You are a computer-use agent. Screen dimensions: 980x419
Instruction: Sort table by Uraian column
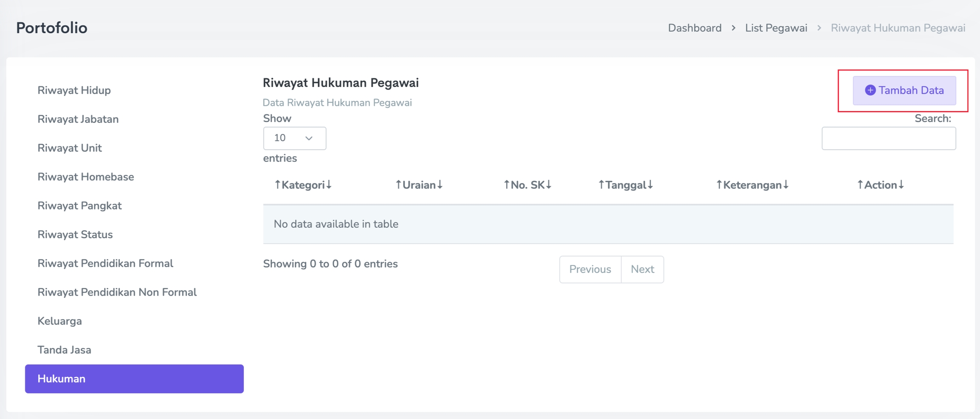(419, 185)
